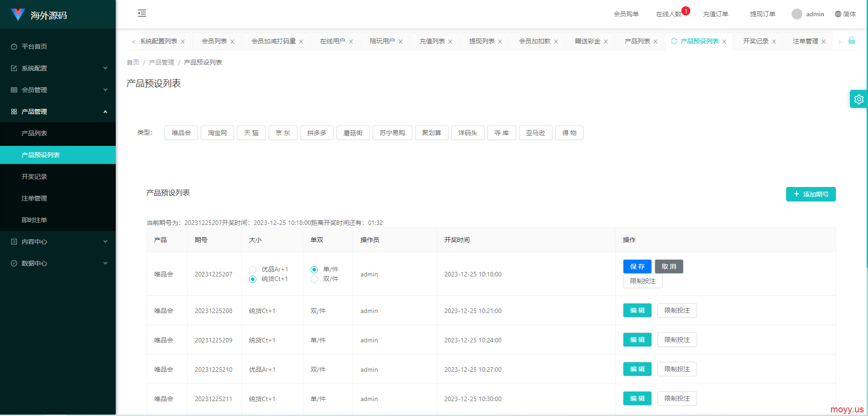Image resolution: width=868 pixels, height=416 pixels.
Task: Click 限制投注 for period 20231225210
Action: pos(677,369)
